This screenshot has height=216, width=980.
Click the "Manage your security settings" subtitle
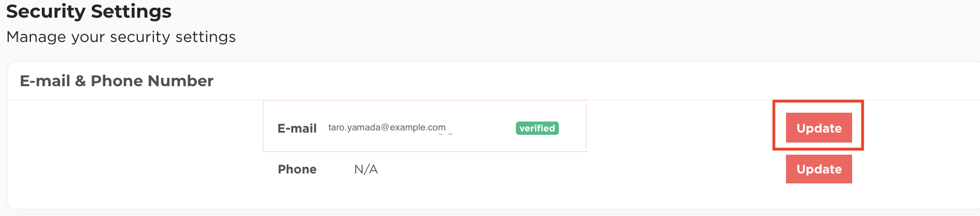[x=121, y=37]
